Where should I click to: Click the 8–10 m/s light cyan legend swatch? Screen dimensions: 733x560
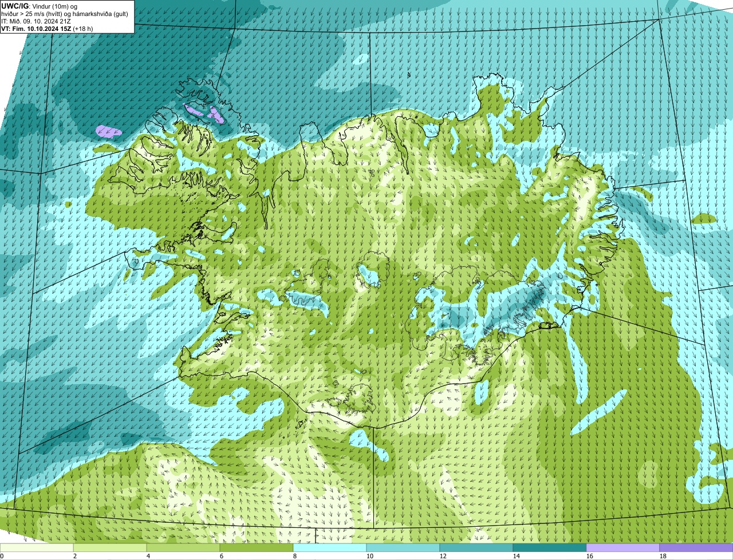(x=330, y=548)
